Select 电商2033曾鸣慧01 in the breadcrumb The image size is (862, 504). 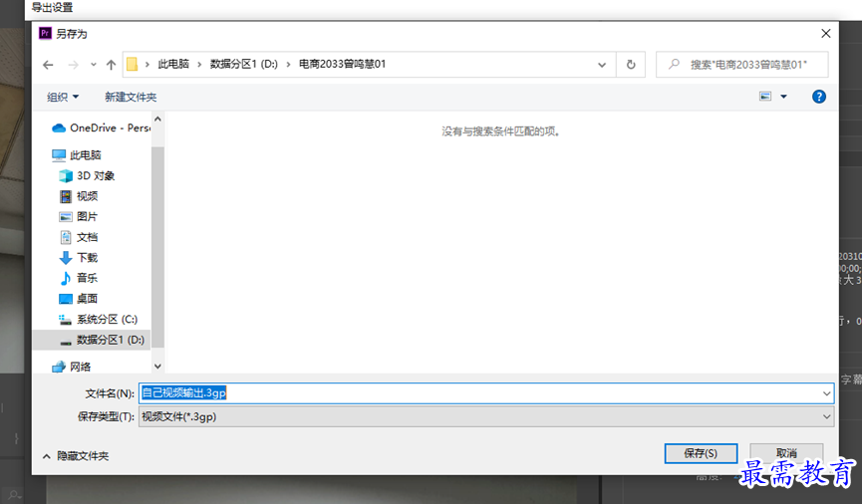tap(343, 64)
